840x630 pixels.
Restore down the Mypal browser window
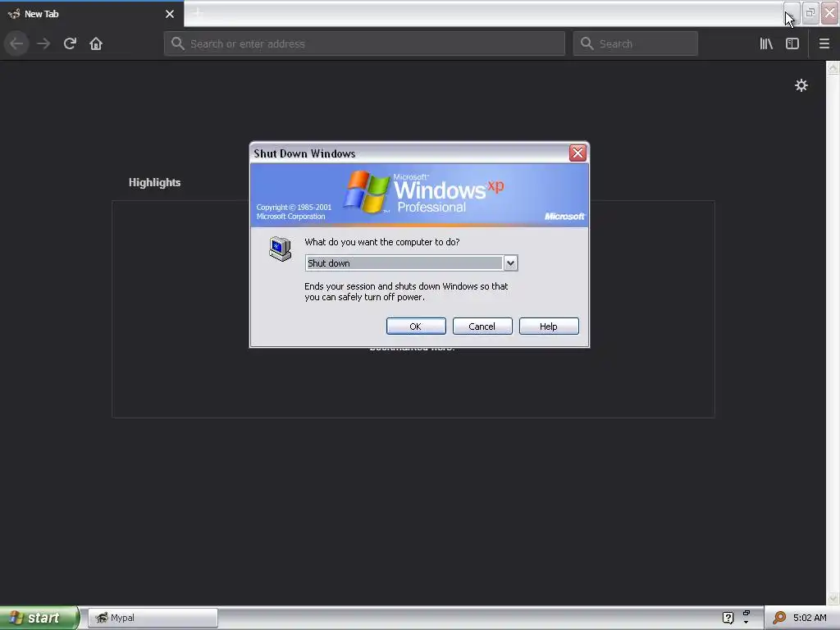[x=810, y=12]
